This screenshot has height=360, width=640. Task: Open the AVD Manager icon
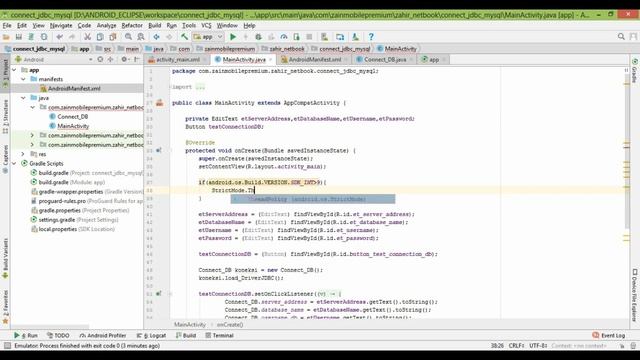tap(324, 37)
